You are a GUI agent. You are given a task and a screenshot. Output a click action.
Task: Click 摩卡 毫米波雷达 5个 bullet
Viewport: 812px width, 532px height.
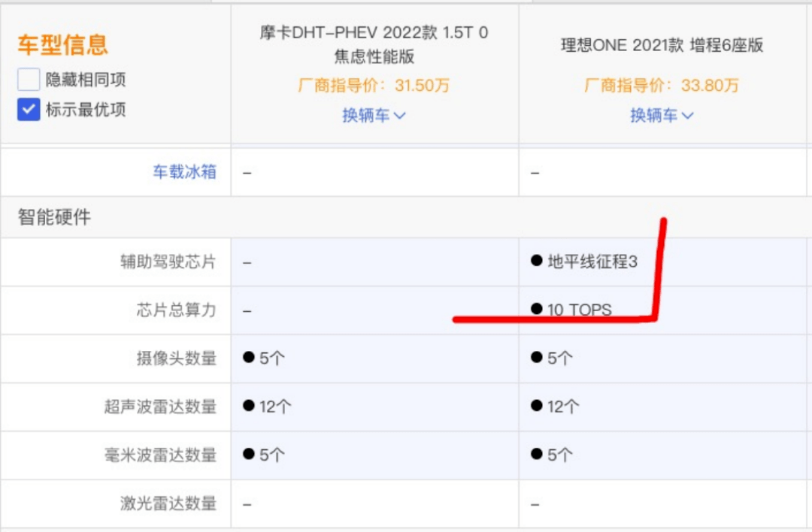pyautogui.click(x=249, y=454)
